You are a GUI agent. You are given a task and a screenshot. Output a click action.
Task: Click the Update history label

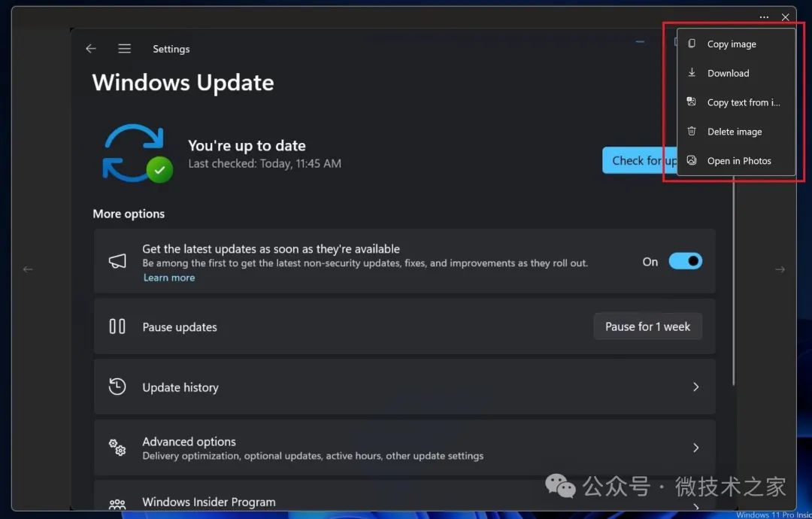click(x=180, y=387)
